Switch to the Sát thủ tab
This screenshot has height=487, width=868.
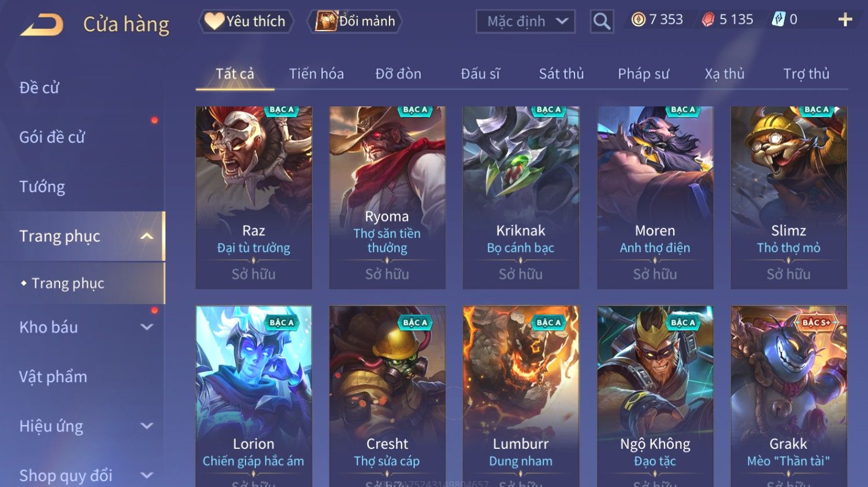(x=561, y=74)
